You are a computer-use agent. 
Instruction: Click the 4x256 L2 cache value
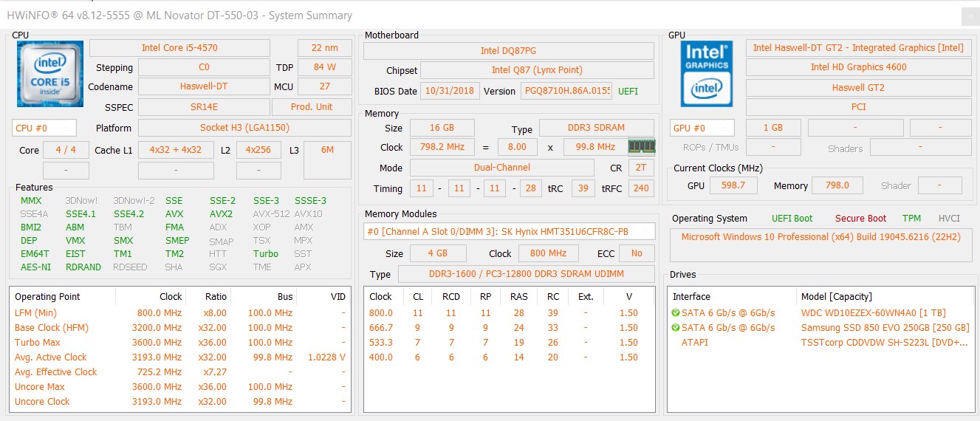click(x=258, y=150)
